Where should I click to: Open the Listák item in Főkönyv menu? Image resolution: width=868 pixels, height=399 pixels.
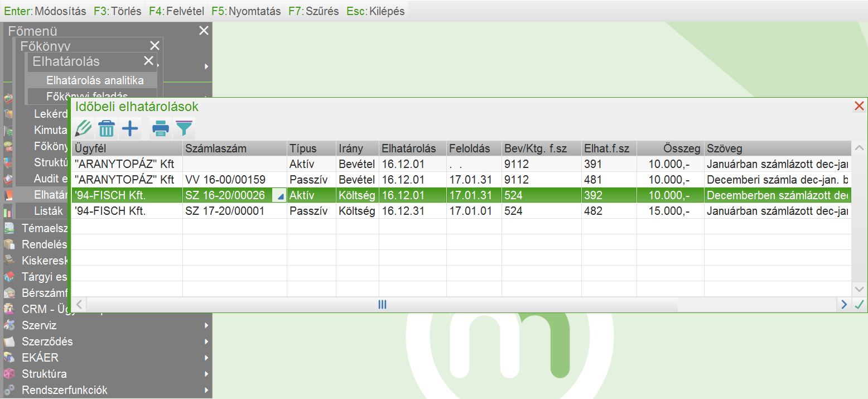click(x=49, y=211)
